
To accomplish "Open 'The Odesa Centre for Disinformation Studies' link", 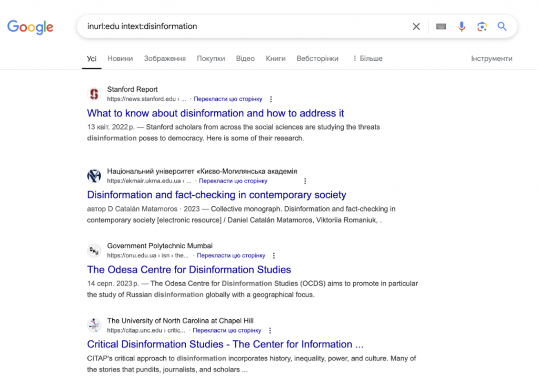I will point(189,270).
